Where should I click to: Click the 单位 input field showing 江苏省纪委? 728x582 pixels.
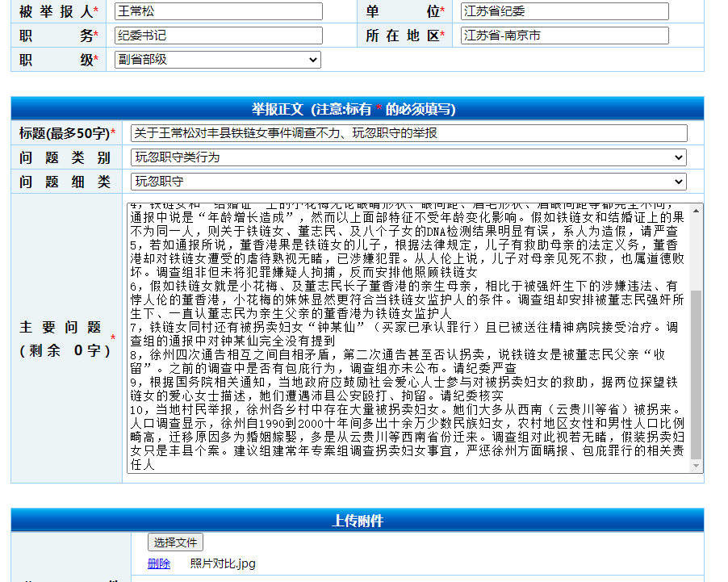coord(565,11)
